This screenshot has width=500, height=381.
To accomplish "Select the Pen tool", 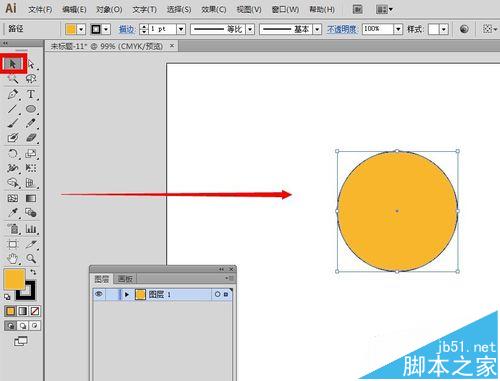I will pyautogui.click(x=13, y=94).
